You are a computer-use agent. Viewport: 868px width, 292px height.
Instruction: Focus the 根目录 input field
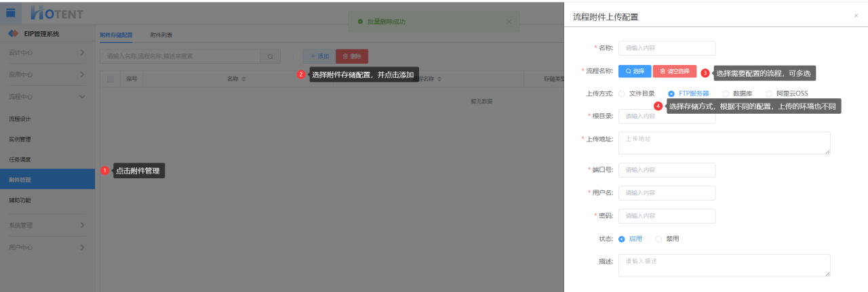tap(667, 116)
